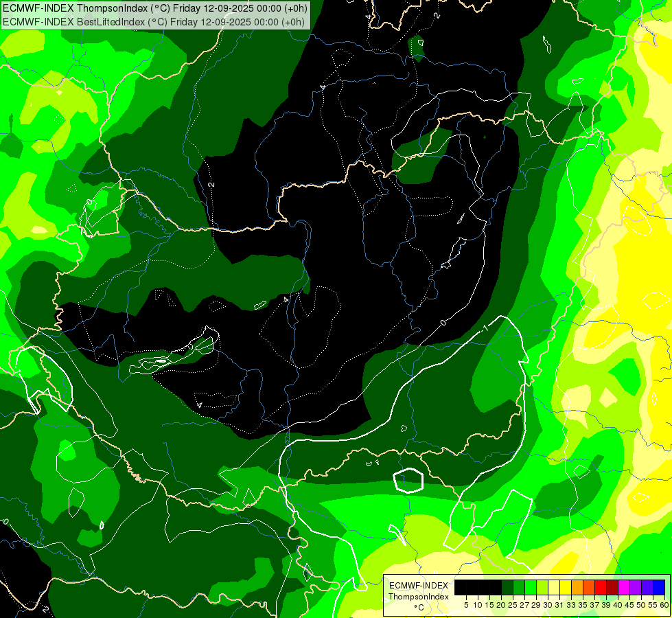Click the °C unit label in legend
This screenshot has height=618, width=672.
point(419,607)
